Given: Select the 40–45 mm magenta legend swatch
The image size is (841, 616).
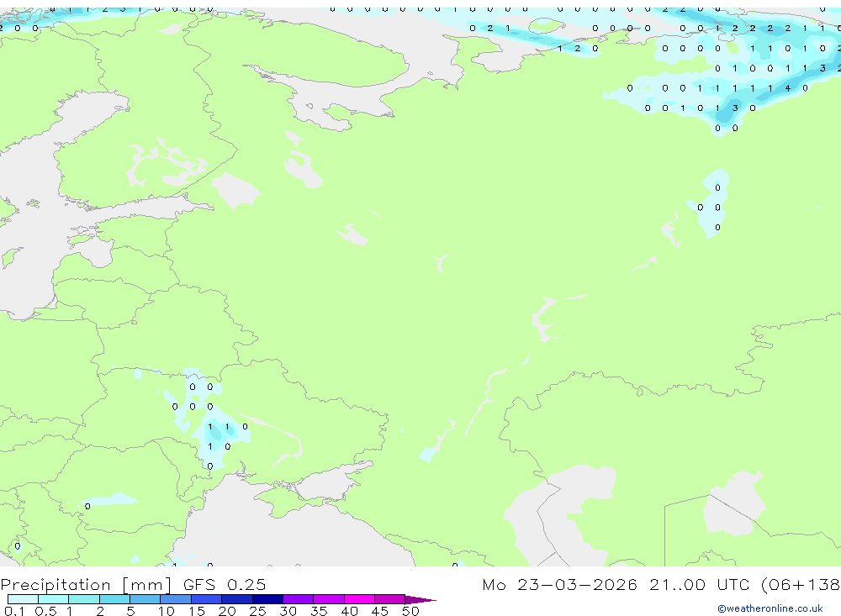Looking at the screenshot, I should 359,599.
